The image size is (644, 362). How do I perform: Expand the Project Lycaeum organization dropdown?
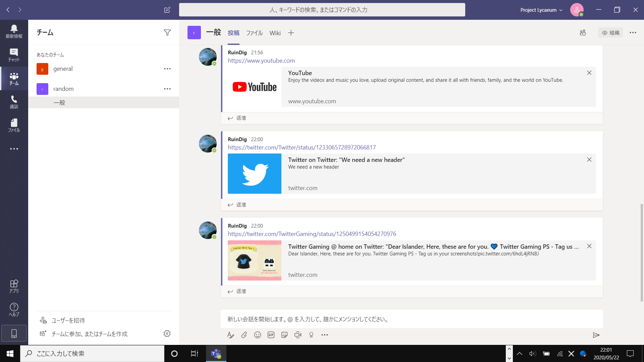coord(541,10)
